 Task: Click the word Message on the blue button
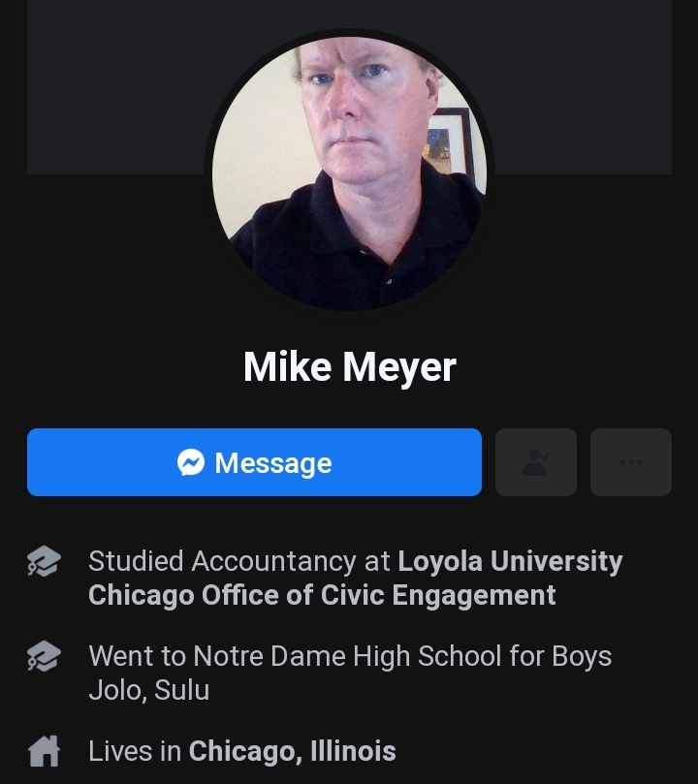pos(273,463)
